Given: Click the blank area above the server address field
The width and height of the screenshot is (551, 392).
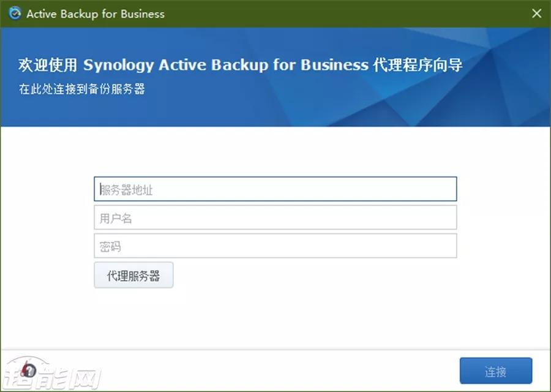Looking at the screenshot, I should tap(275, 152).
